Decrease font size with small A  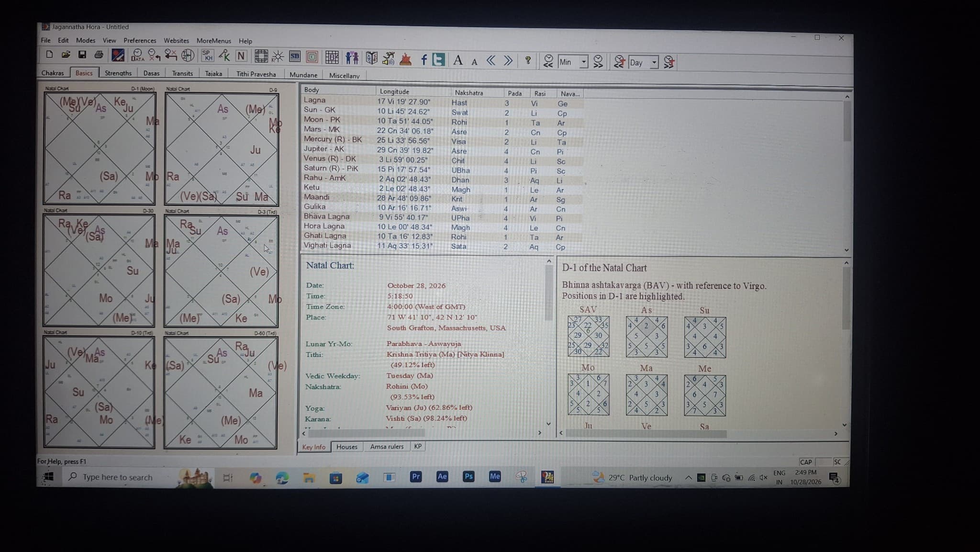474,62
